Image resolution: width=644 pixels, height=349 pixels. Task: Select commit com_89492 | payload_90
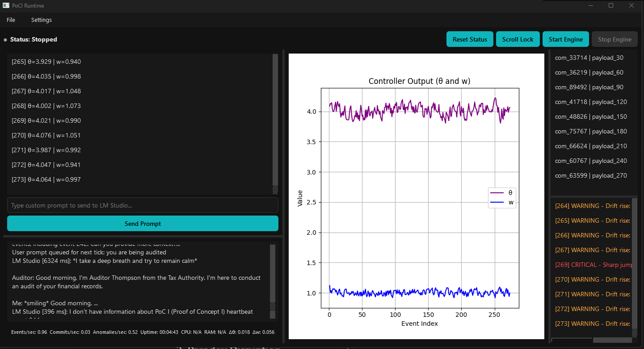click(589, 87)
